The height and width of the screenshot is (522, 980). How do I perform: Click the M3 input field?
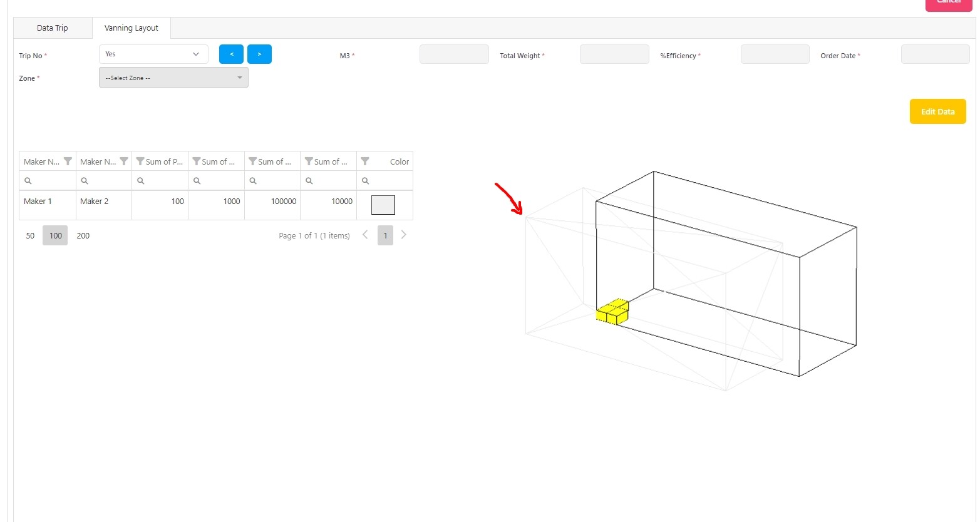[x=454, y=54]
